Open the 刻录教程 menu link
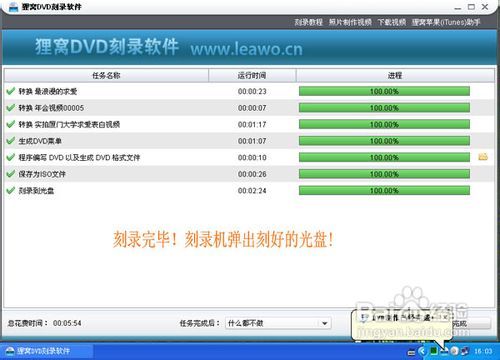 pyautogui.click(x=308, y=22)
